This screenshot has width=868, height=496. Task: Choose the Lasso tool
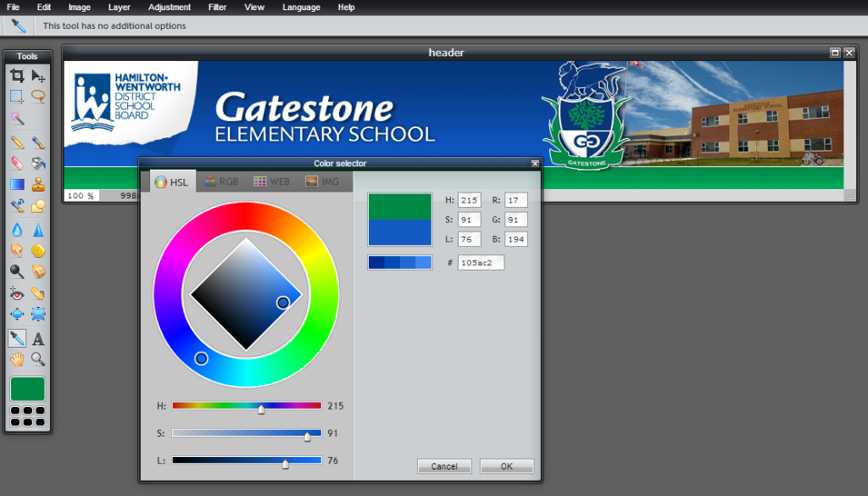(38, 97)
